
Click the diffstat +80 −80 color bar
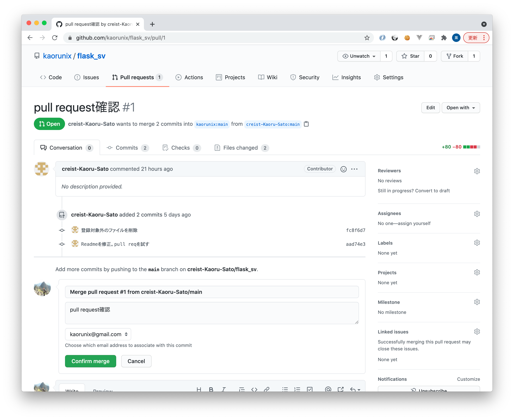point(471,147)
